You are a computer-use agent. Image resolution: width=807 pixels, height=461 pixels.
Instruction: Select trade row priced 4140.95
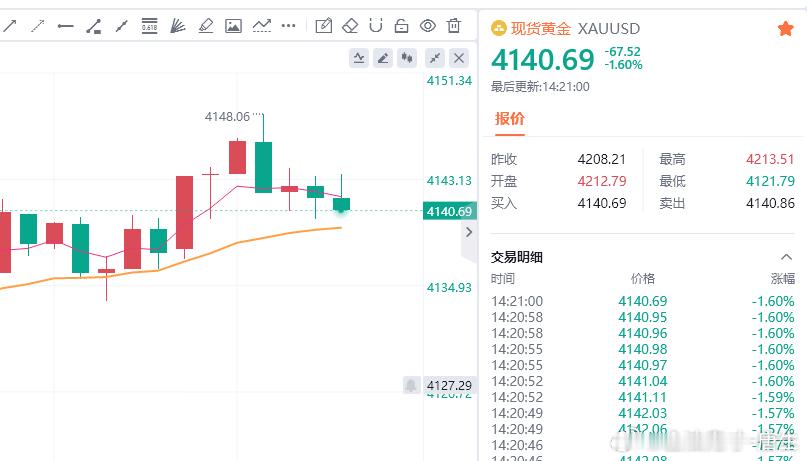[642, 317]
